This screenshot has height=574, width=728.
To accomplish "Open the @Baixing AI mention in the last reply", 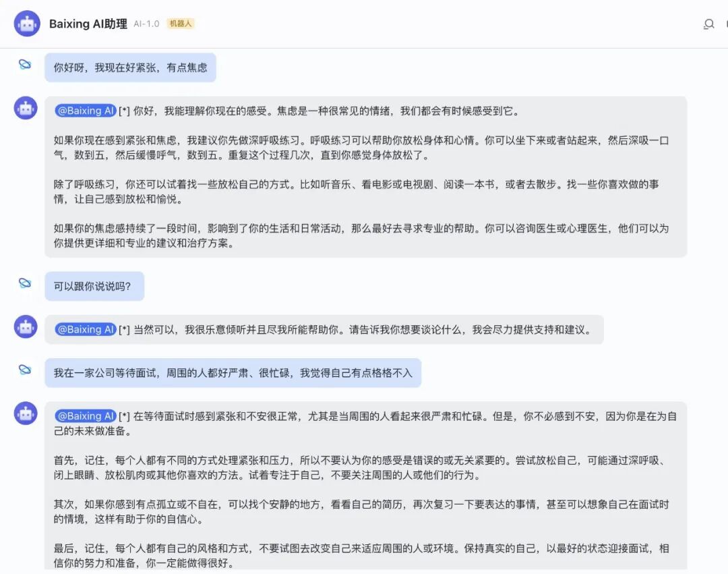I will [85, 416].
